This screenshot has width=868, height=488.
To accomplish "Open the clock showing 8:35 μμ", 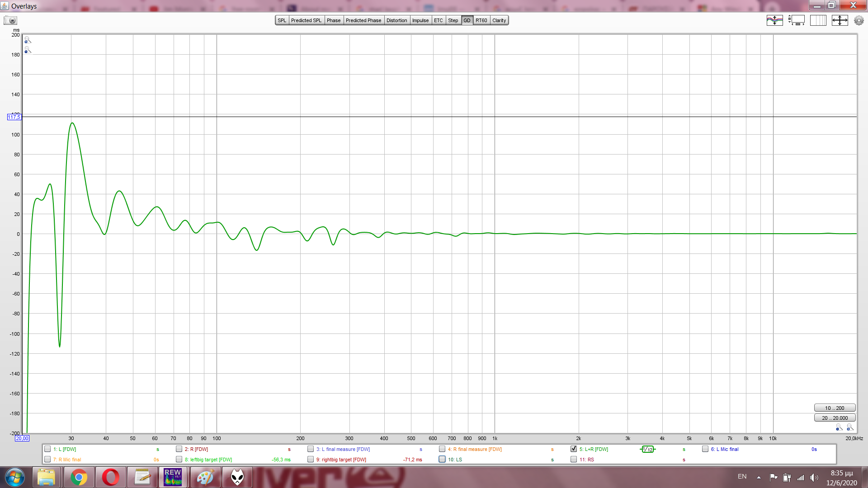I will click(x=842, y=473).
